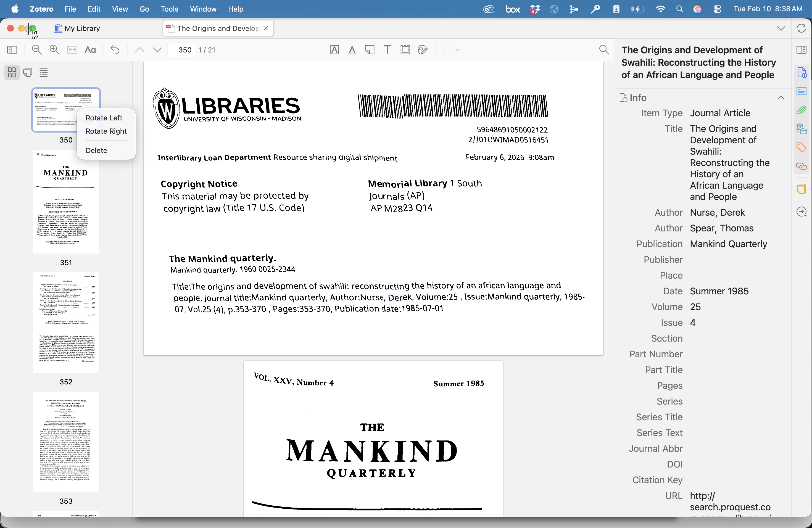
Task: Open the Tools menu
Action: click(169, 9)
